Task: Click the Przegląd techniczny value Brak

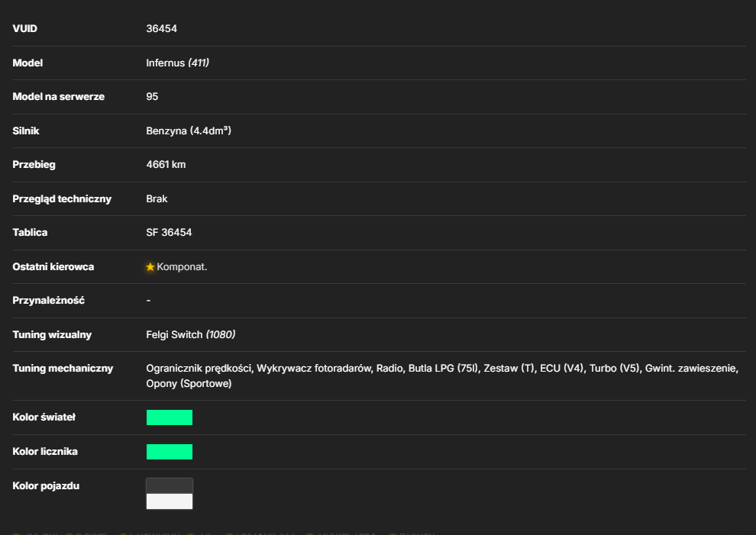Action: (x=157, y=198)
